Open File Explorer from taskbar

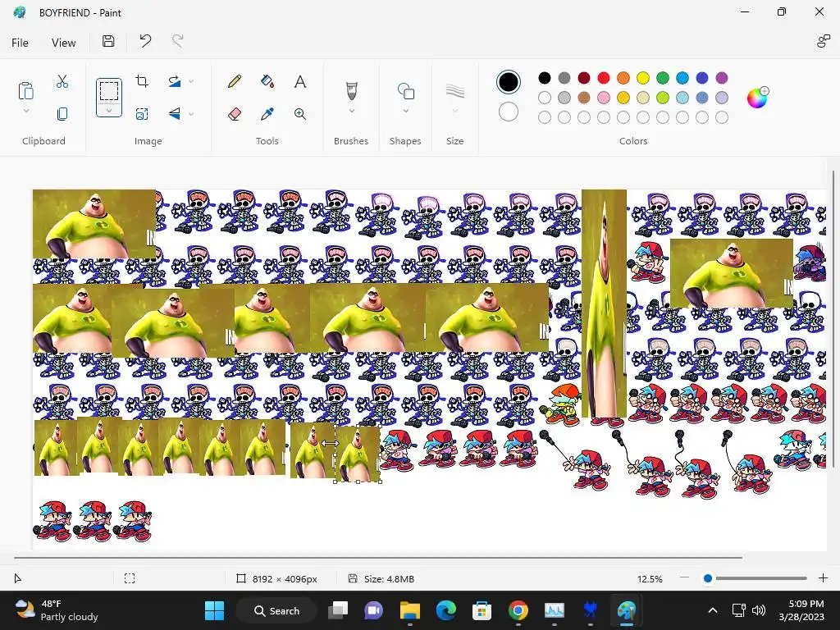pyautogui.click(x=410, y=610)
